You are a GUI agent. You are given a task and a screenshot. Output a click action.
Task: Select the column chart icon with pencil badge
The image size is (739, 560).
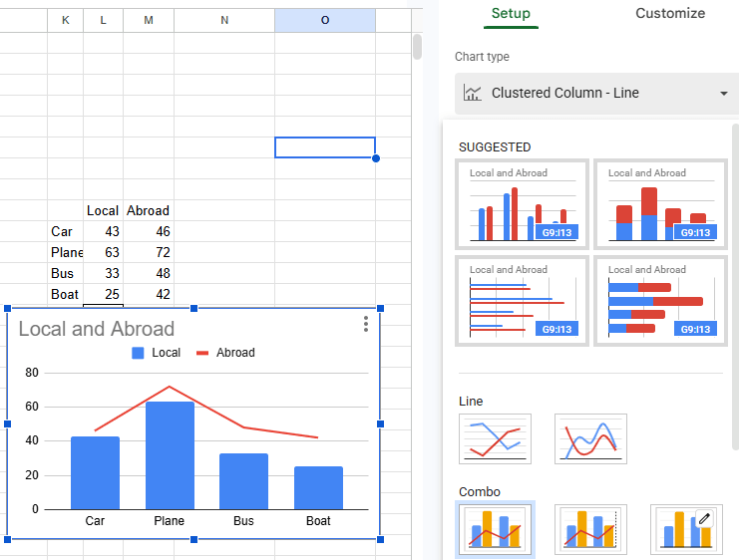[686, 529]
